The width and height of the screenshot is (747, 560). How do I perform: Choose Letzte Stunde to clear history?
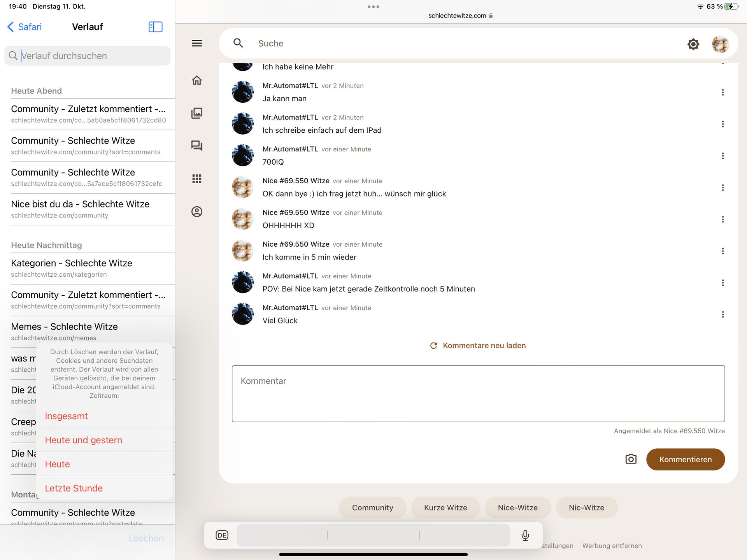tap(74, 488)
